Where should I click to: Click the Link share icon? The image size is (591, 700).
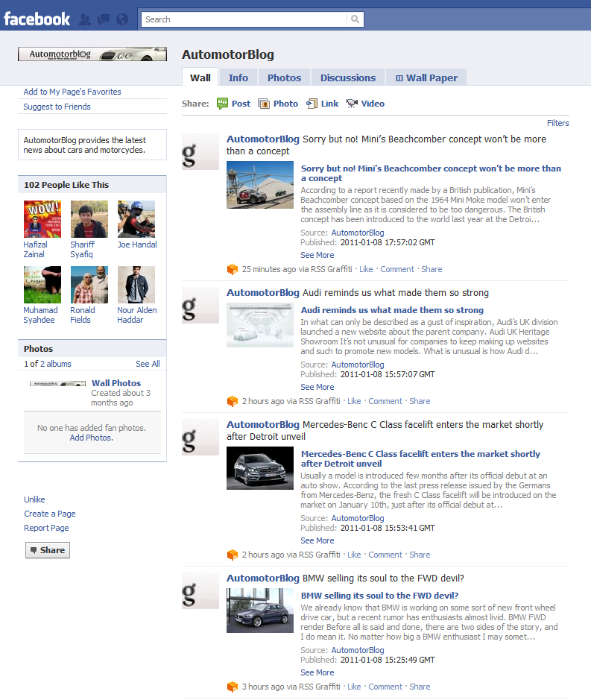312,104
